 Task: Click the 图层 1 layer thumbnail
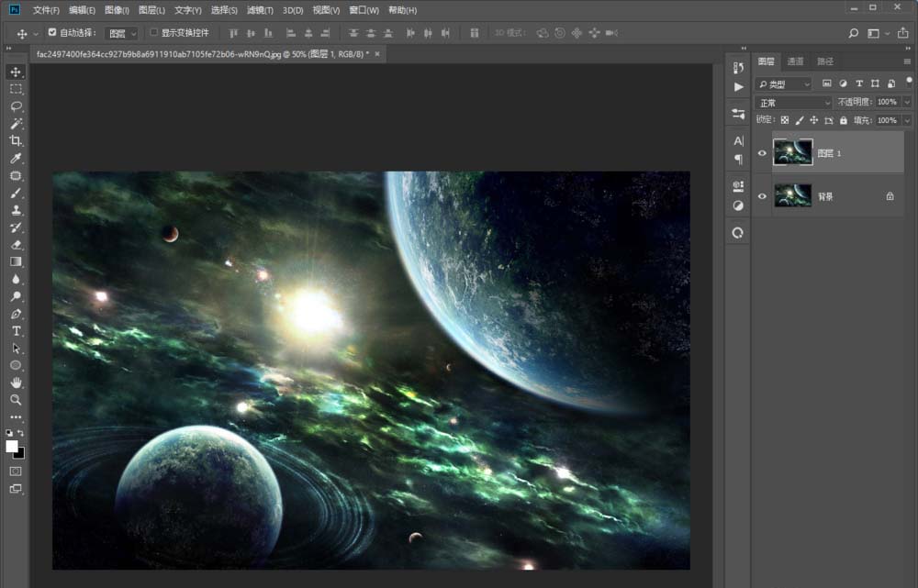[792, 152]
